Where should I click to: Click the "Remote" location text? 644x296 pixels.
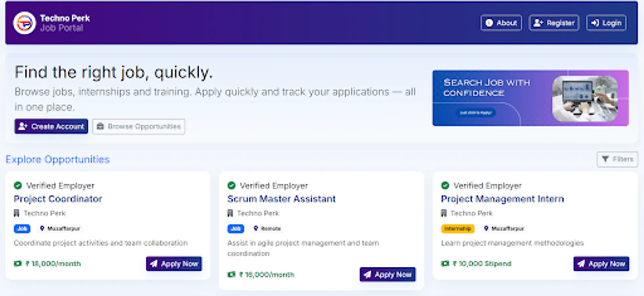(x=271, y=229)
